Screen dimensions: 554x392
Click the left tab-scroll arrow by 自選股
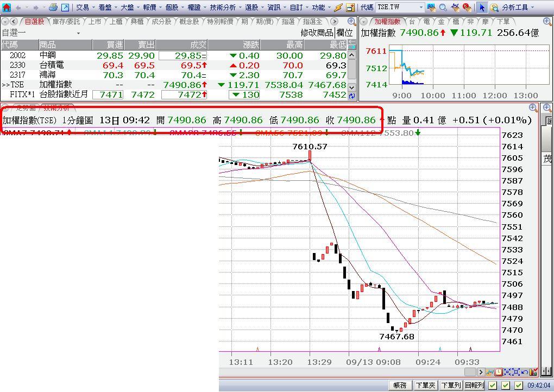click(14, 22)
